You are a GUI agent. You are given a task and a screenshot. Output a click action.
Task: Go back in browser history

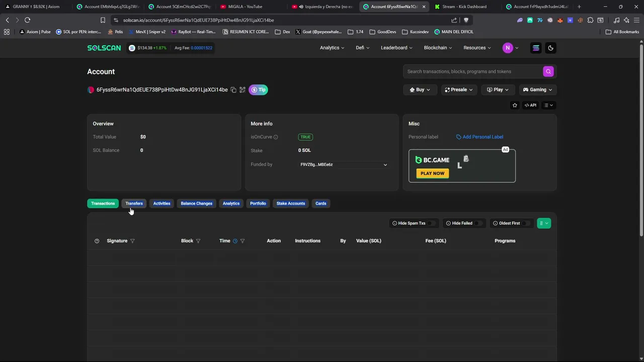click(x=7, y=20)
